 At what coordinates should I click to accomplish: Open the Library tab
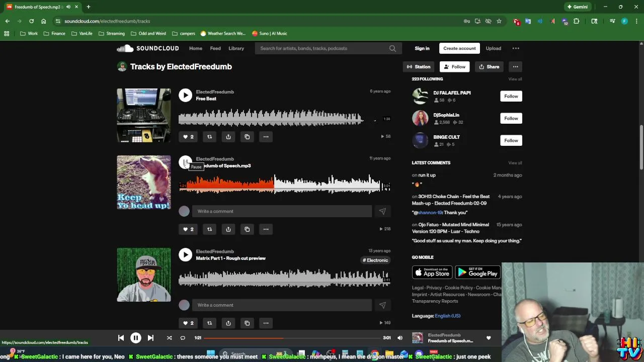coord(236,48)
